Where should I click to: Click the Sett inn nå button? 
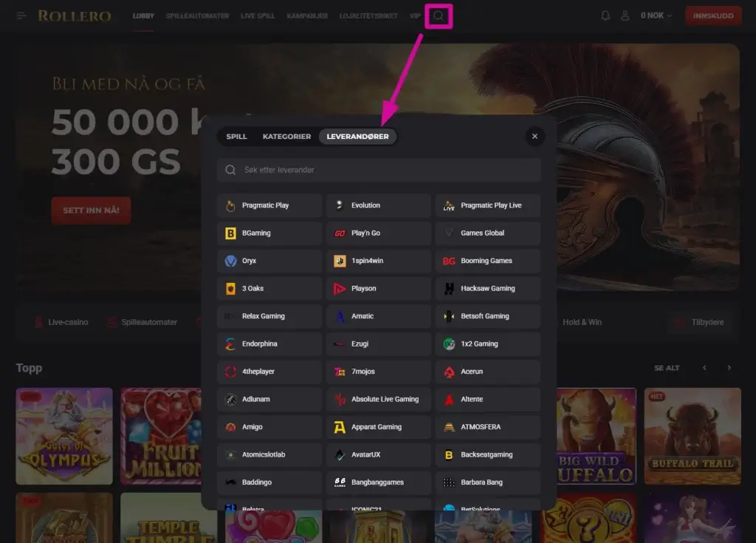[x=91, y=211]
